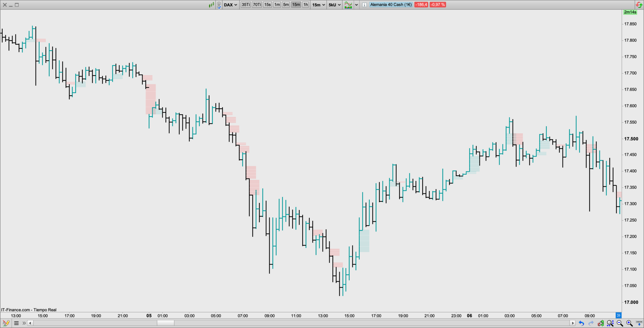Image resolution: width=644 pixels, height=328 pixels.
Task: Show instrument info with the i icon
Action: tap(364, 5)
